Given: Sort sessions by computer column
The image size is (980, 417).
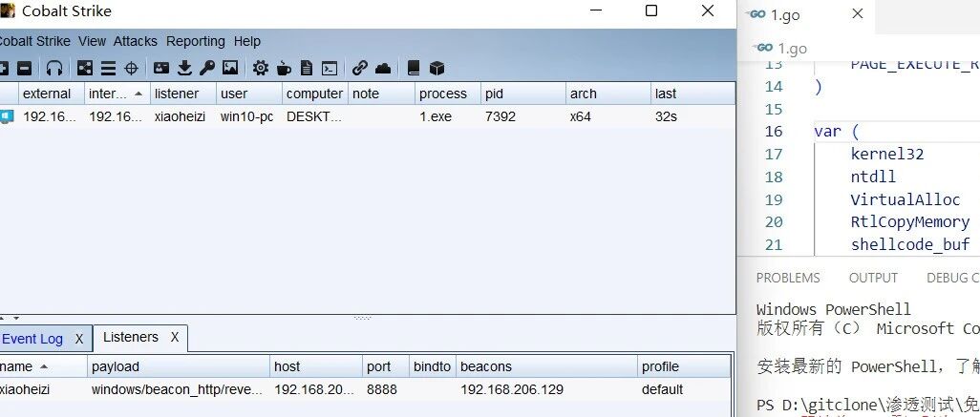Looking at the screenshot, I should point(314,94).
